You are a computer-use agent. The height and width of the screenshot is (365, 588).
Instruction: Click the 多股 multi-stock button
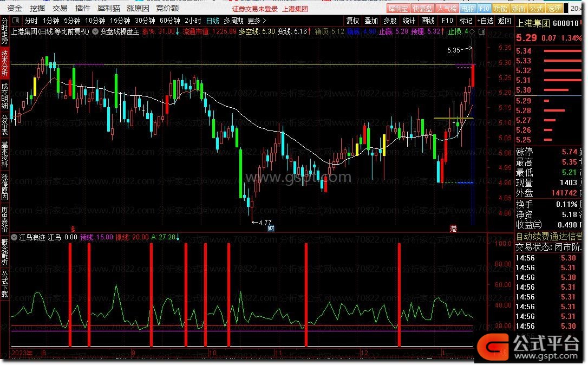pyautogui.click(x=390, y=21)
